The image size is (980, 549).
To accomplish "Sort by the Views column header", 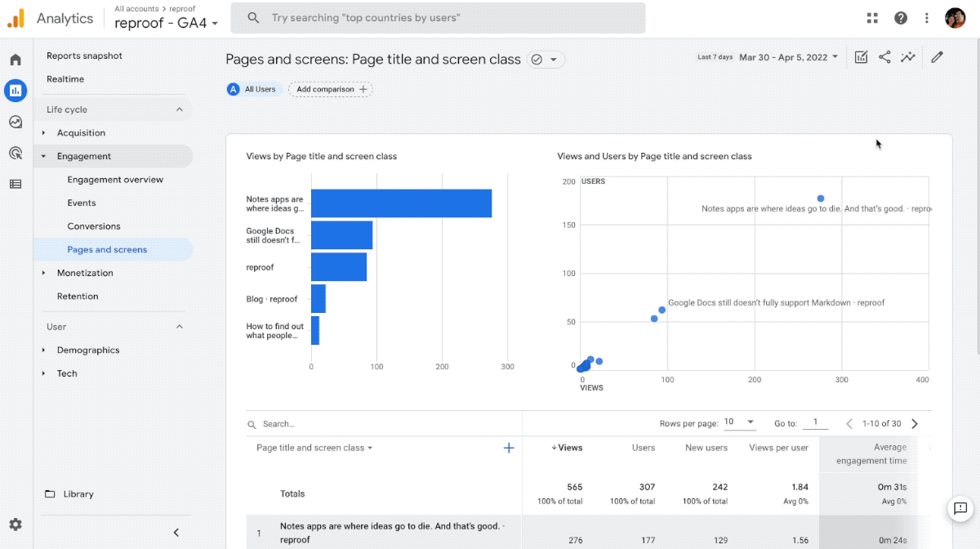I will tap(567, 448).
